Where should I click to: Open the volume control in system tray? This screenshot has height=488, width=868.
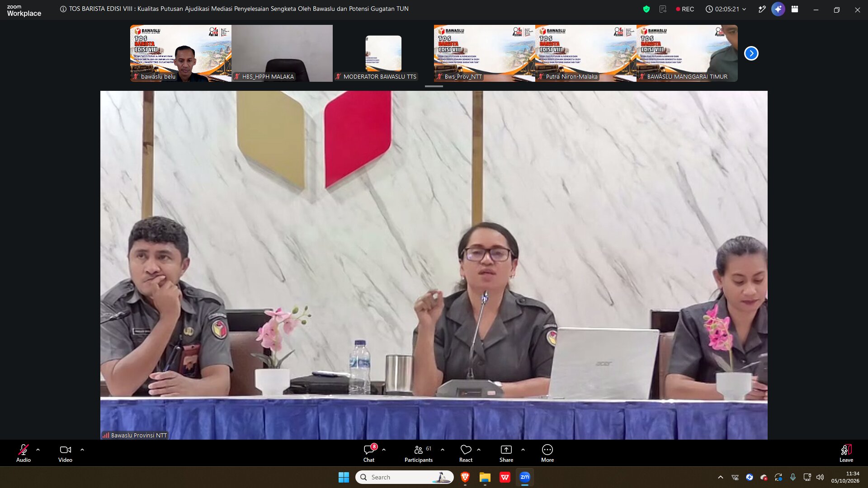coord(820,477)
